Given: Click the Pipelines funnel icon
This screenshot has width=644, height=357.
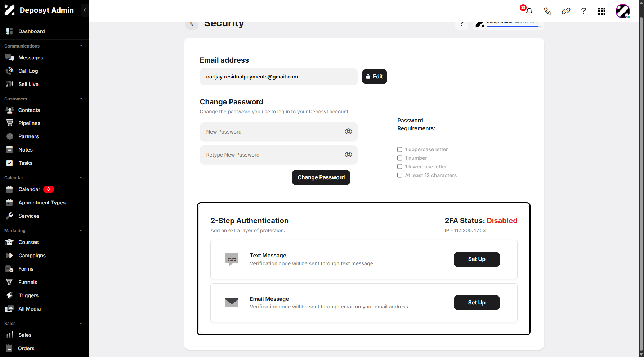Looking at the screenshot, I should pos(10,123).
